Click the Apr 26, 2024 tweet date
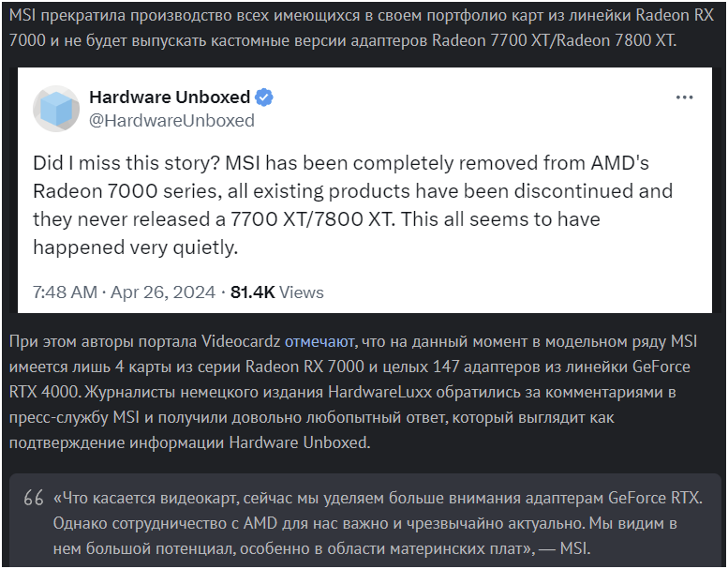This screenshot has width=728, height=569. coord(164,292)
